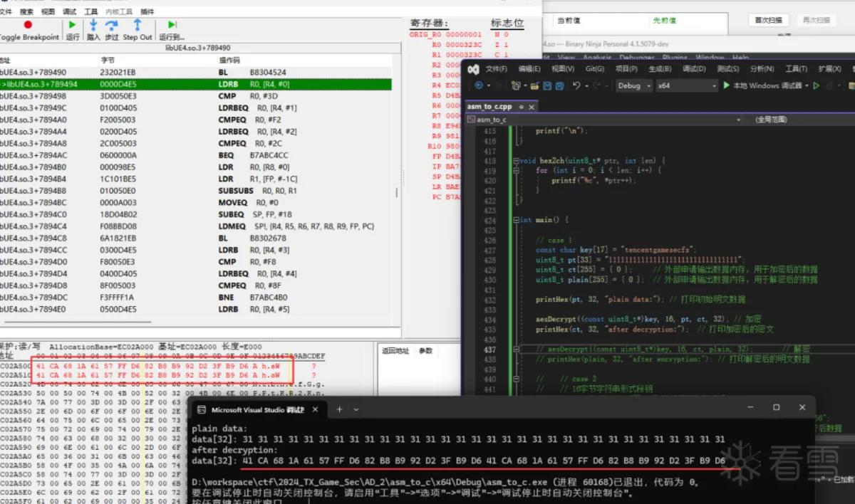Open the x64 platform dropdown
The height and width of the screenshot is (504, 855).
point(686,85)
